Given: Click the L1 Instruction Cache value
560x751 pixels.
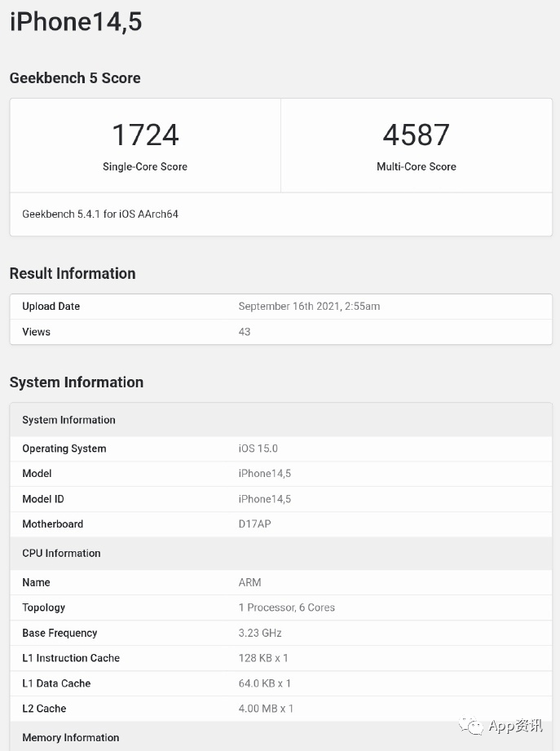Looking at the screenshot, I should pos(263,658).
